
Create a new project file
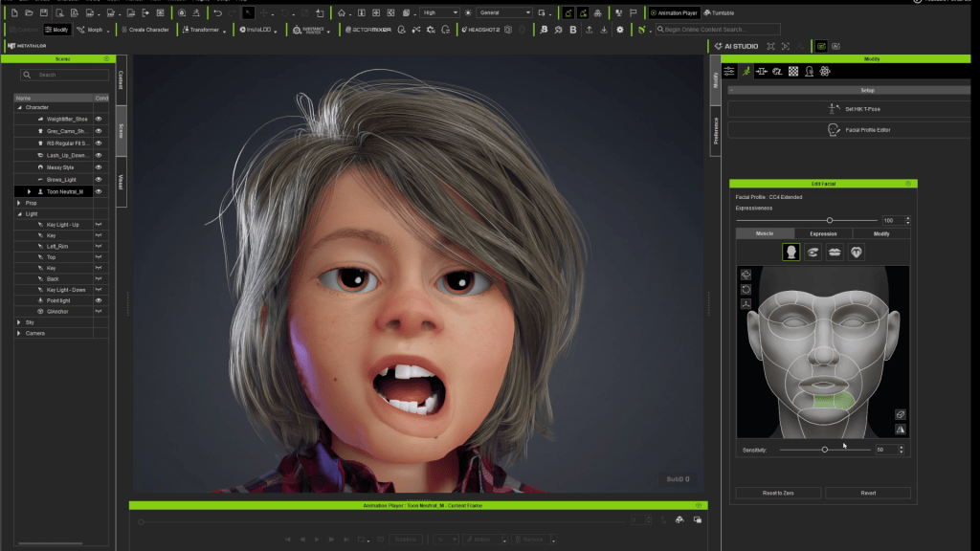point(14,12)
